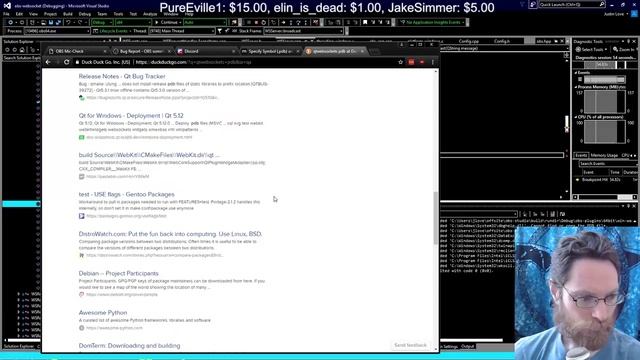Stop debugging with the red square icon
Screen dimensions: 640x360
(256, 22)
